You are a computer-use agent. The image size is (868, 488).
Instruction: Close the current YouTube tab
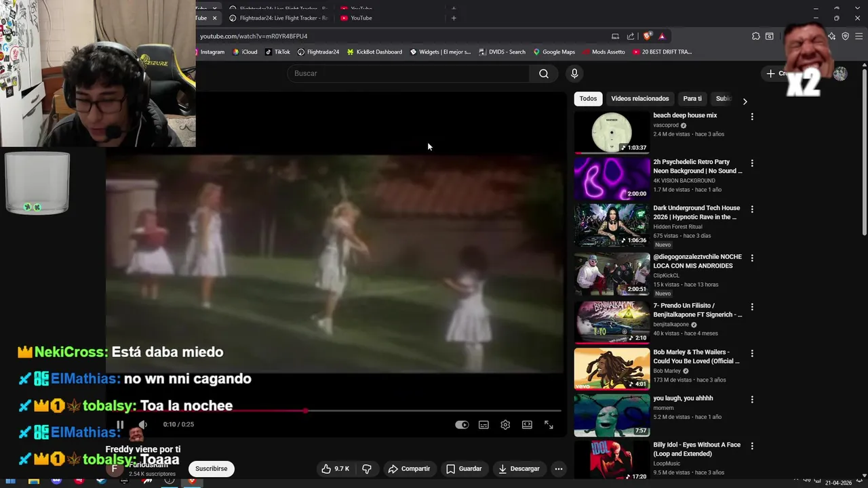coord(214,18)
